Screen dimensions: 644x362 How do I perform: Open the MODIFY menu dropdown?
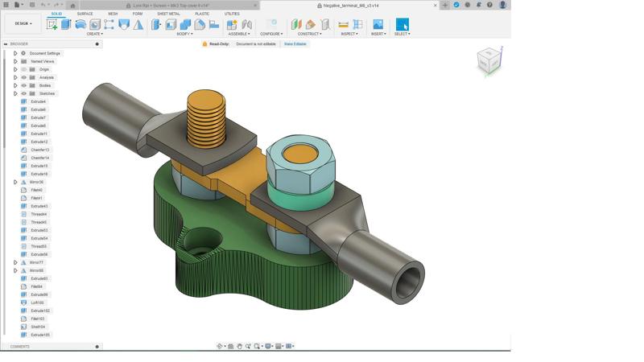pos(184,34)
